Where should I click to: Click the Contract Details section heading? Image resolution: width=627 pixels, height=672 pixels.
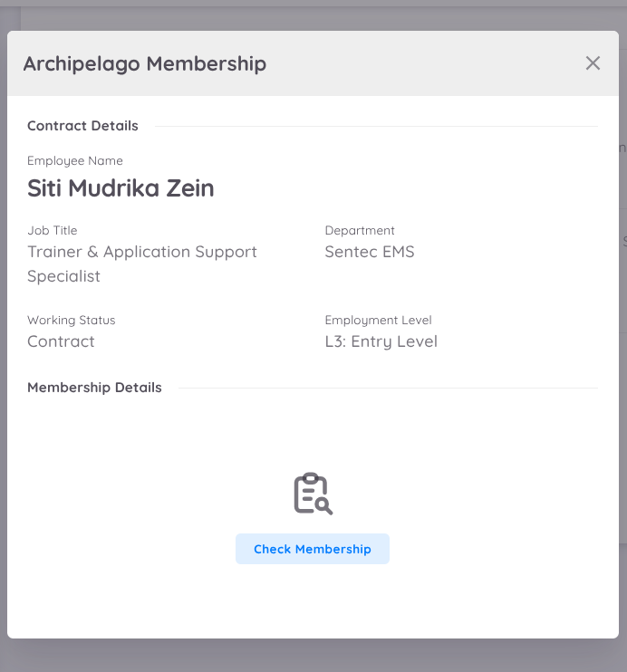[82, 126]
